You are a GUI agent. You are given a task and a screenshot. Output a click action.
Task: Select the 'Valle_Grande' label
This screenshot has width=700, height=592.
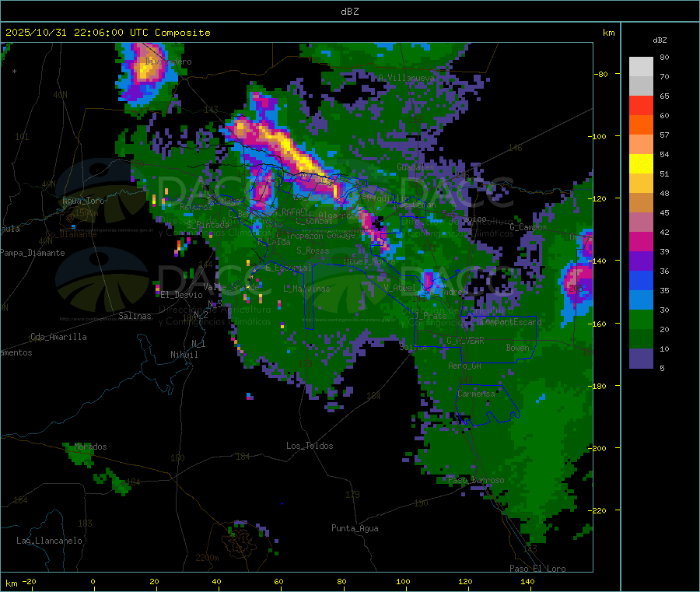[x=231, y=287]
